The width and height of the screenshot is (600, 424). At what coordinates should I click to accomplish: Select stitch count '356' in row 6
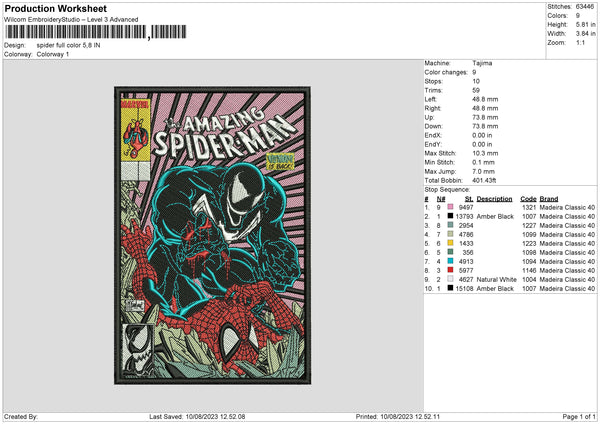tap(468, 253)
